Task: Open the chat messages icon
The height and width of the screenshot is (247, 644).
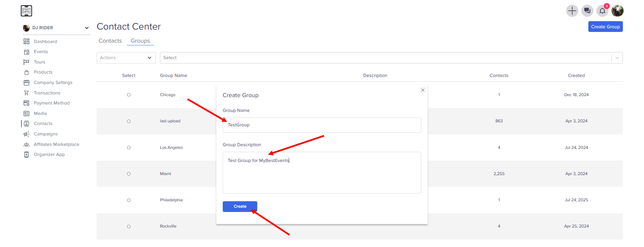Action: pyautogui.click(x=587, y=11)
